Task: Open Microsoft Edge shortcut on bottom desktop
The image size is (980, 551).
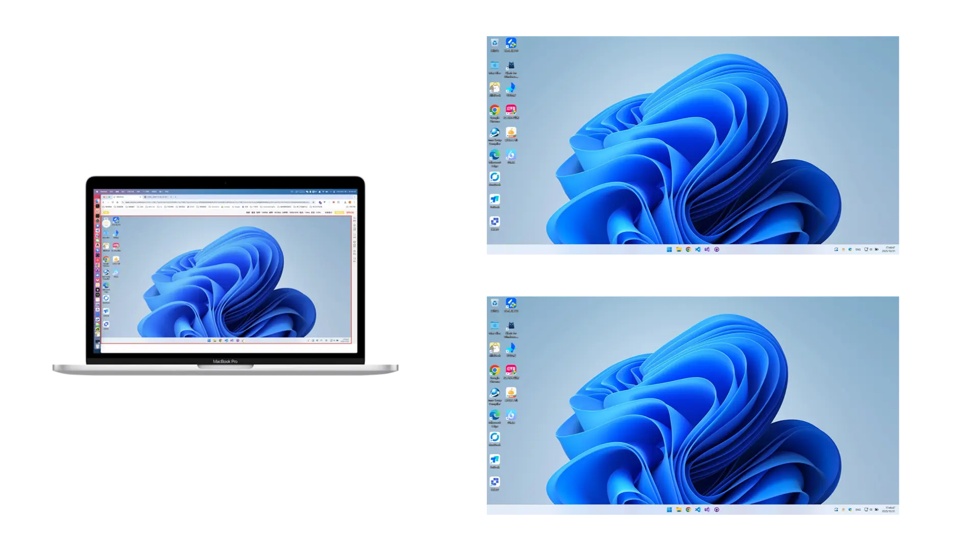Action: point(495,415)
